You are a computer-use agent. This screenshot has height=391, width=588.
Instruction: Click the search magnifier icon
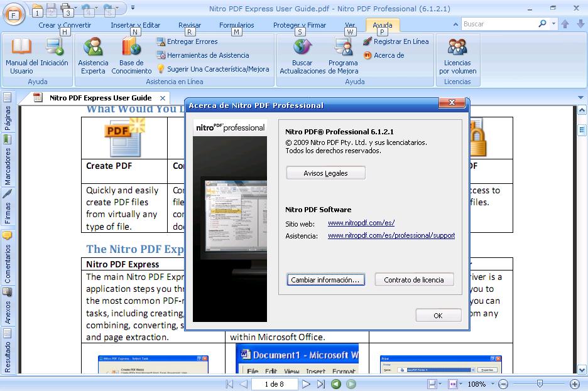[542, 24]
